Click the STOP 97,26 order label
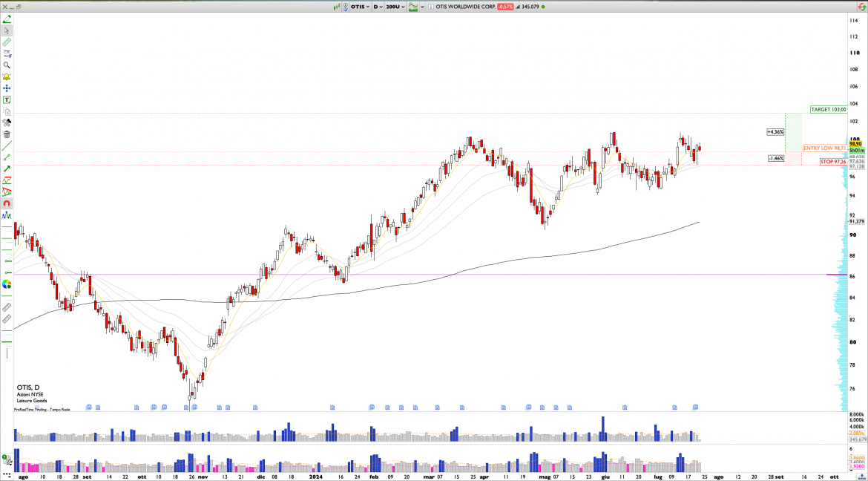Screen dimensions: 868x481 pos(833,161)
